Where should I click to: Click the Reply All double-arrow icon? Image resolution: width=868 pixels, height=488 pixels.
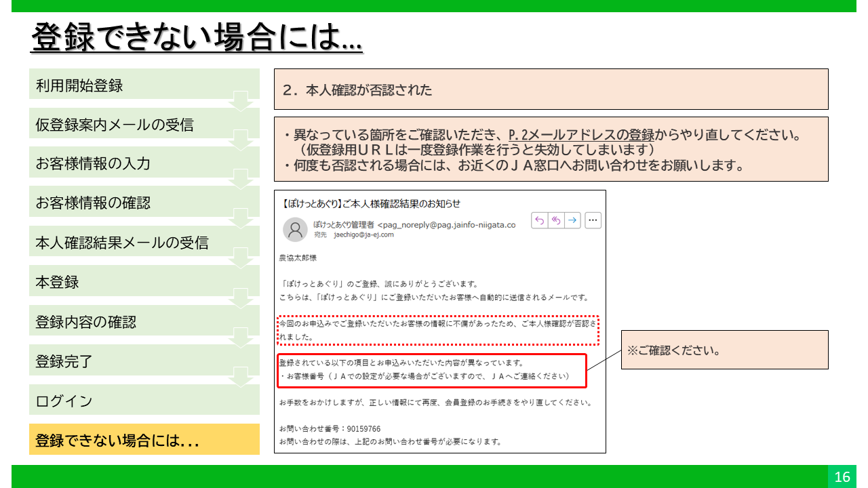click(x=556, y=220)
